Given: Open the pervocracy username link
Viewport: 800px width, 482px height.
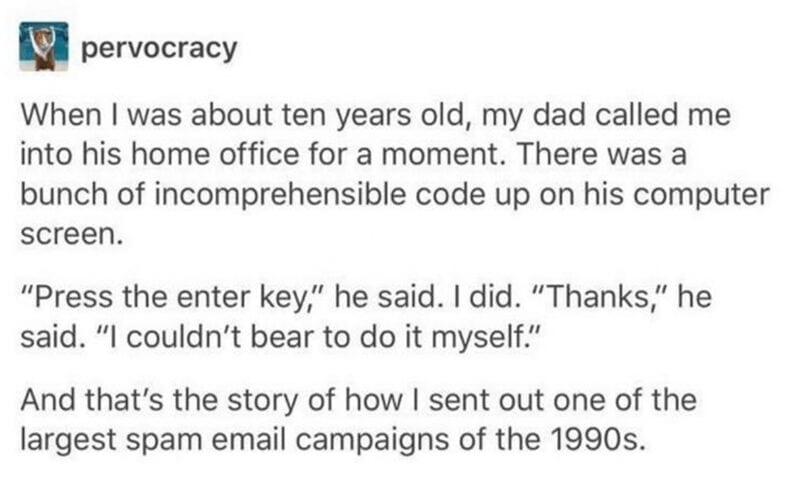Looking at the screenshot, I should click(159, 48).
